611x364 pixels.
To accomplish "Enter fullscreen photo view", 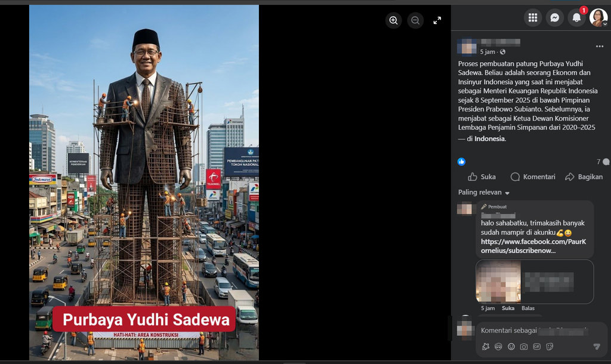I will pos(437,20).
